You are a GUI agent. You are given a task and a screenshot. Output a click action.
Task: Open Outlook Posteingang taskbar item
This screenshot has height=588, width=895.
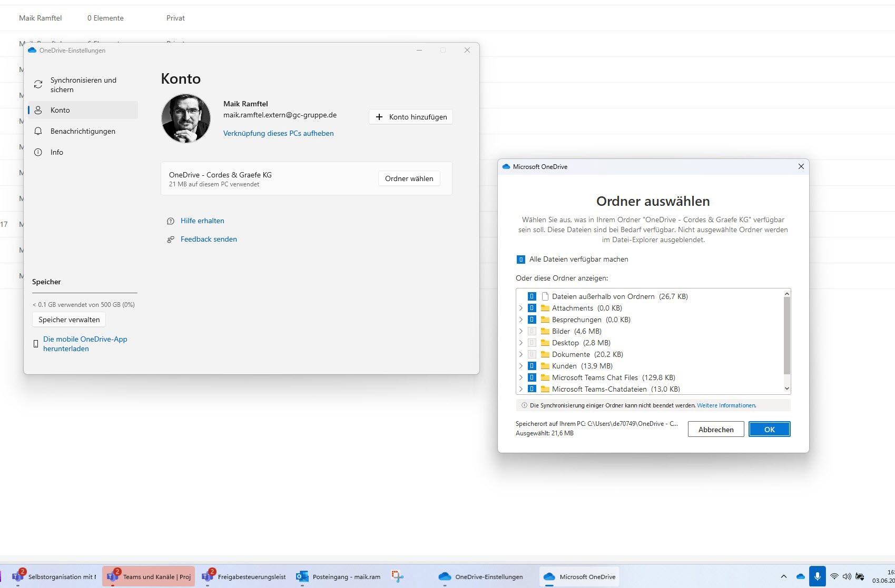[338, 576]
